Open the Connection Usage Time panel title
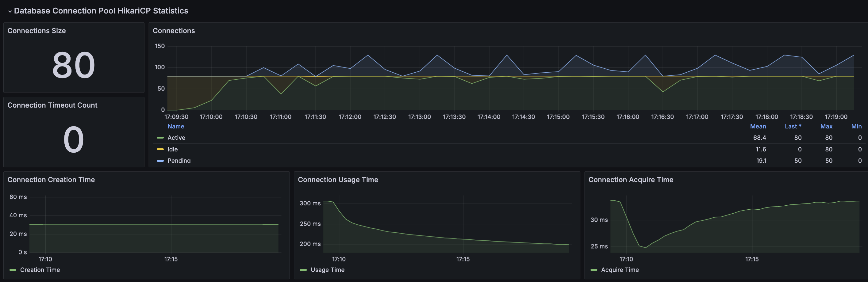868x282 pixels. coord(338,180)
